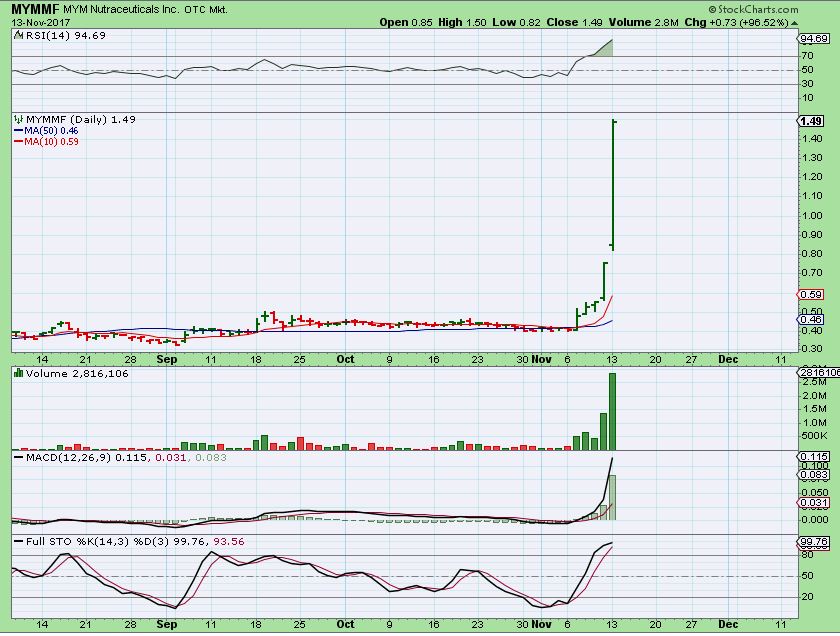Image resolution: width=840 pixels, height=636 pixels.
Task: Click the Volume legend bar icon
Action: (x=18, y=374)
